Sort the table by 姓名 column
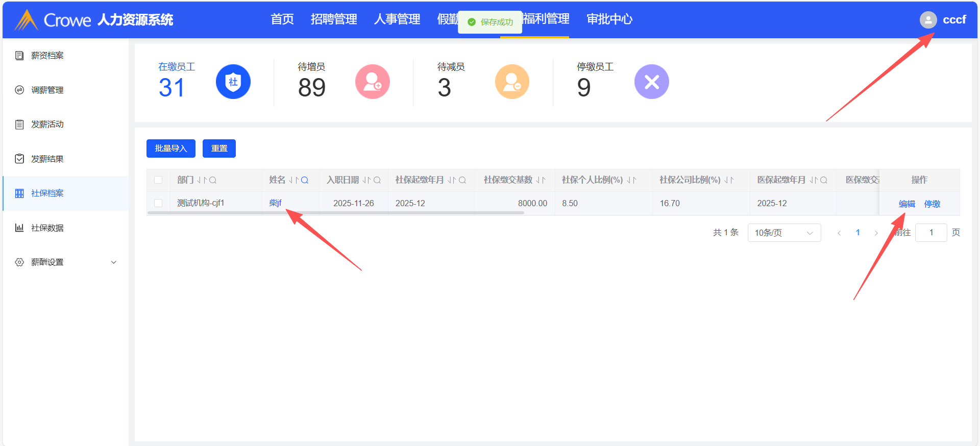Screen dimensions: 980x446 pos(293,180)
